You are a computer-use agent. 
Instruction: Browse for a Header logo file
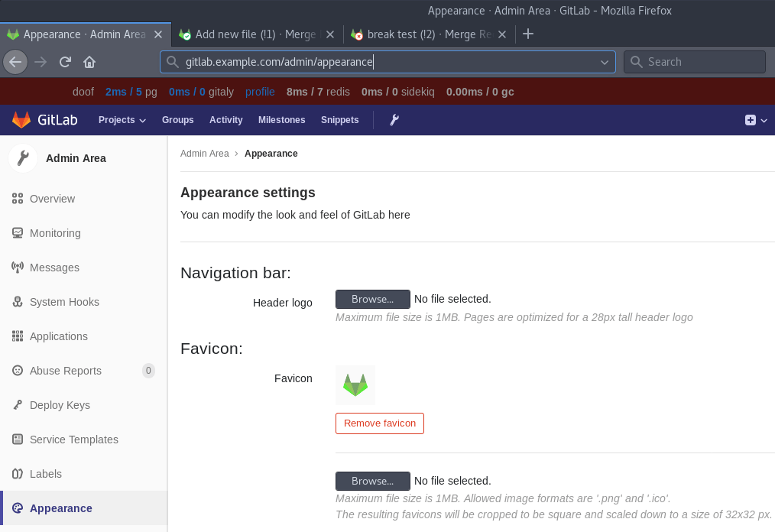click(372, 299)
